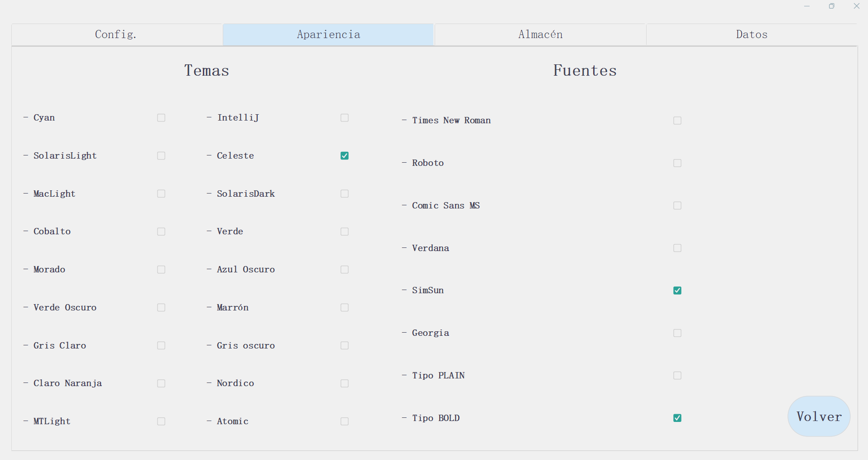Select the Apariencia tab

[328, 34]
